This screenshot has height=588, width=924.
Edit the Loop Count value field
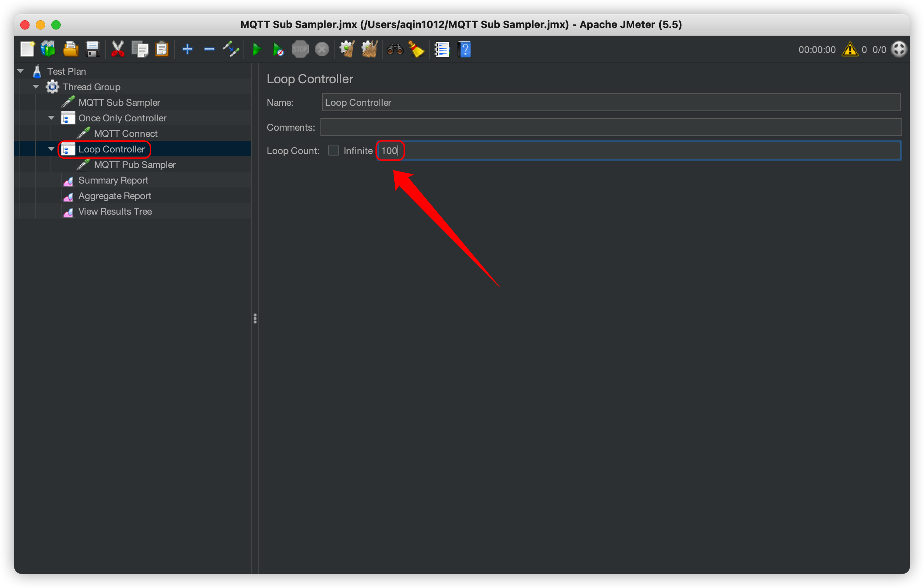click(x=390, y=150)
